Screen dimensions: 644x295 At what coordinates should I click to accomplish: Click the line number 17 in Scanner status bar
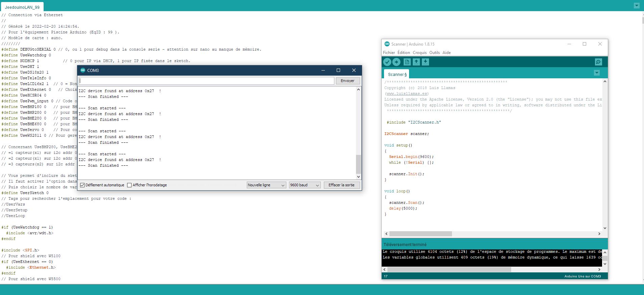point(386,276)
